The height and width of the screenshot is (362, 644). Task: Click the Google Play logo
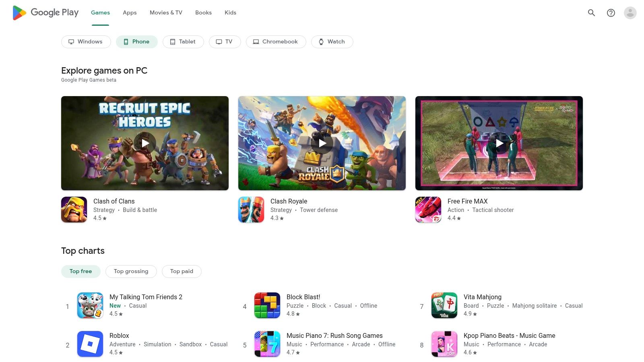[45, 12]
